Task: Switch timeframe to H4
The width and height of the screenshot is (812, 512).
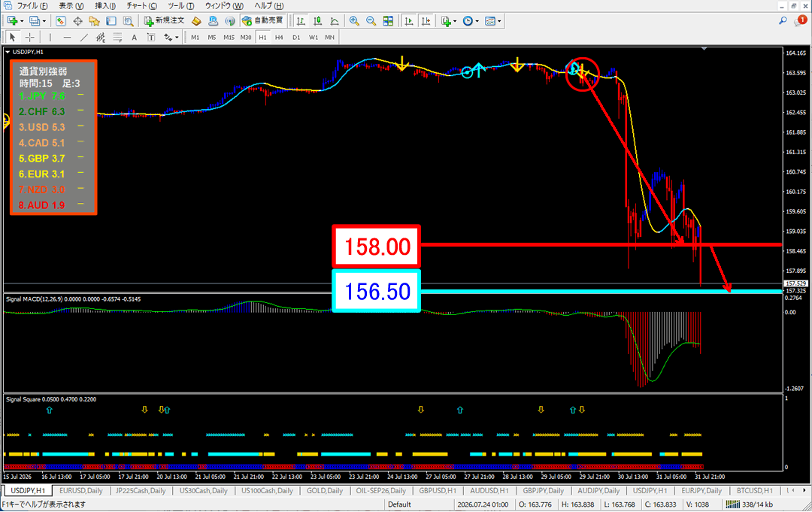Action: point(279,38)
